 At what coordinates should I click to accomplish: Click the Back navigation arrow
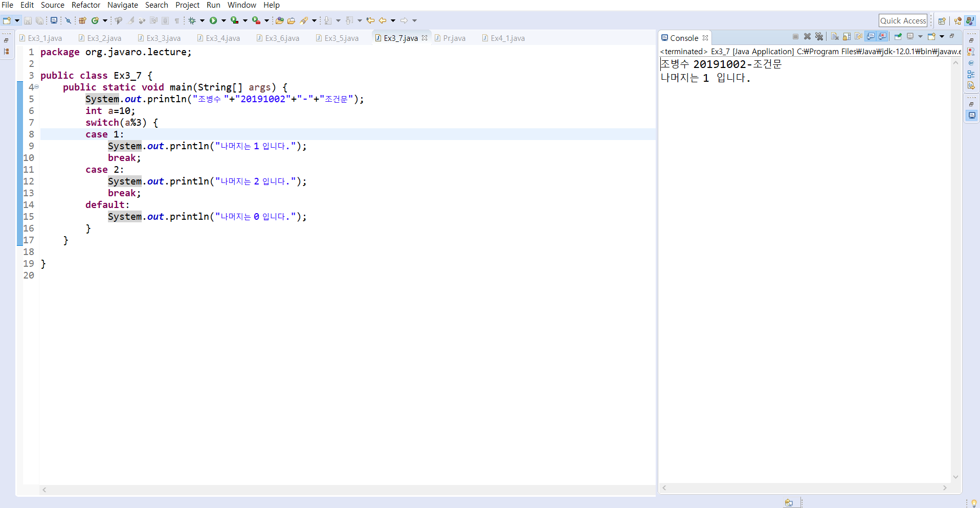point(382,20)
